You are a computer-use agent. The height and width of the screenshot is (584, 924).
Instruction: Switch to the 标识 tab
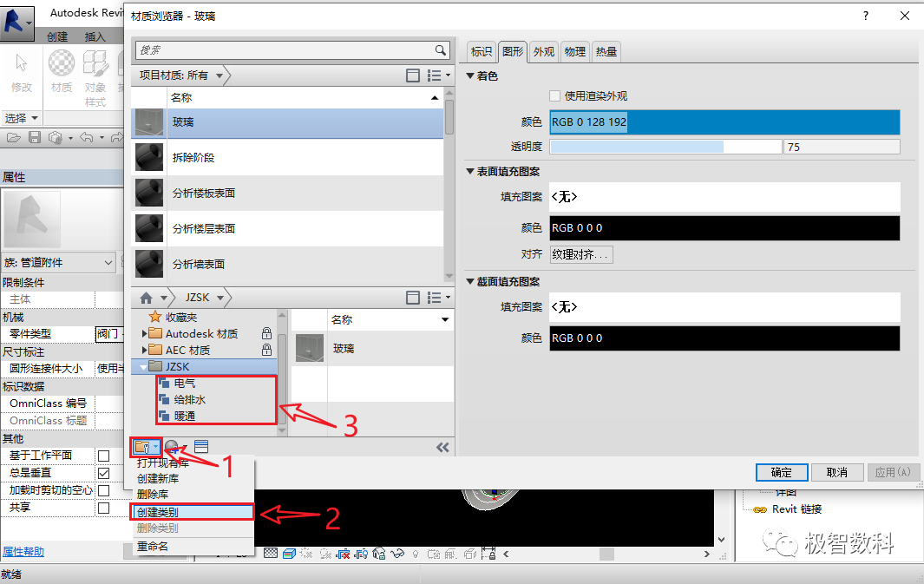click(482, 52)
